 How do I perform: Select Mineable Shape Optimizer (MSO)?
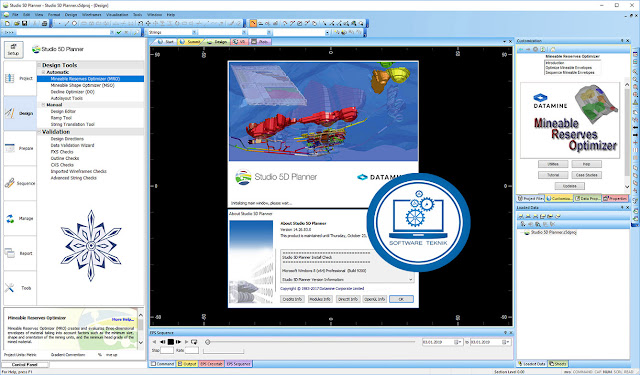pos(82,85)
